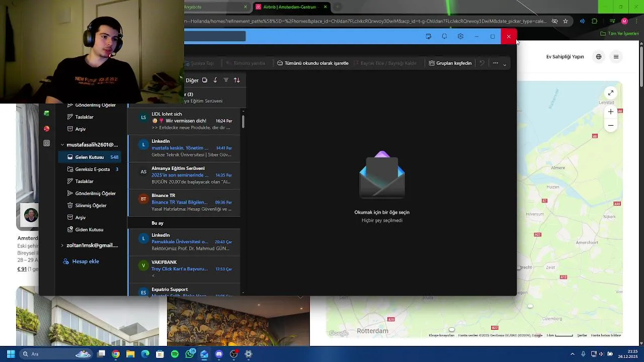
Task: Switch to the Diğer inbox tab
Action: pos(192,80)
